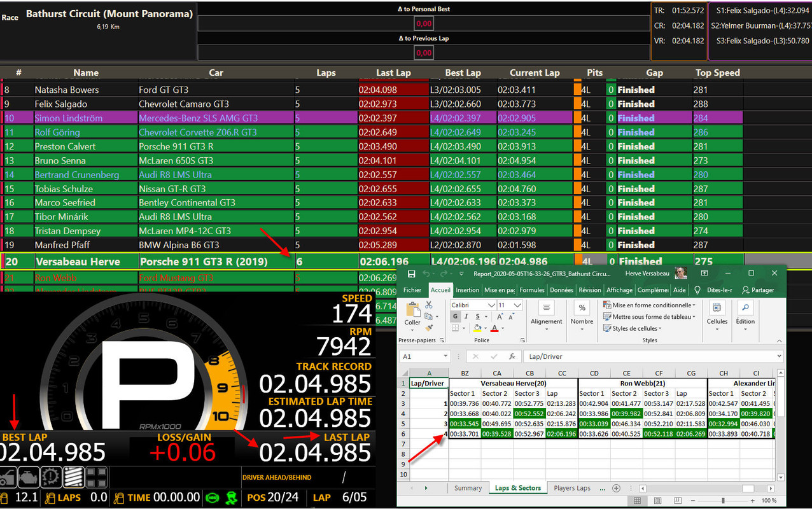Image resolution: width=812 pixels, height=509 pixels.
Task: Redo the action in Excel's quick access toolbar
Action: [444, 274]
